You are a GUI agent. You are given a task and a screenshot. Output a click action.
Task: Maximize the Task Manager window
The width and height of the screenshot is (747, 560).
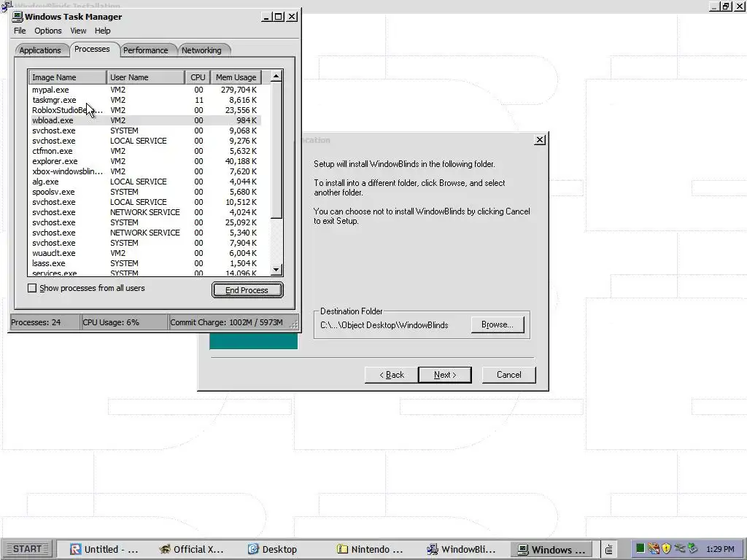279,17
